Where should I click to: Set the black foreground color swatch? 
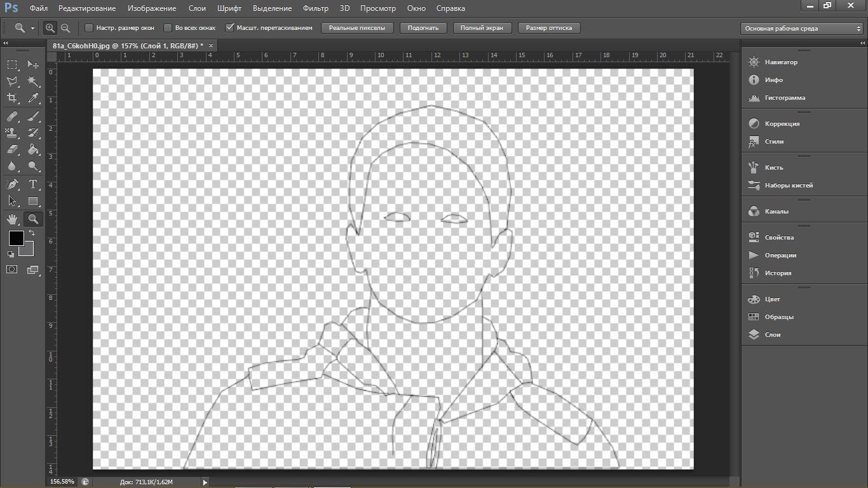pos(16,238)
